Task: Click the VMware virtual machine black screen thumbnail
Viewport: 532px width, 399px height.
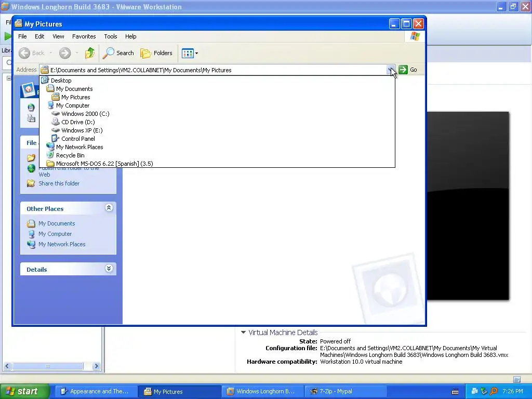Action: point(468,206)
